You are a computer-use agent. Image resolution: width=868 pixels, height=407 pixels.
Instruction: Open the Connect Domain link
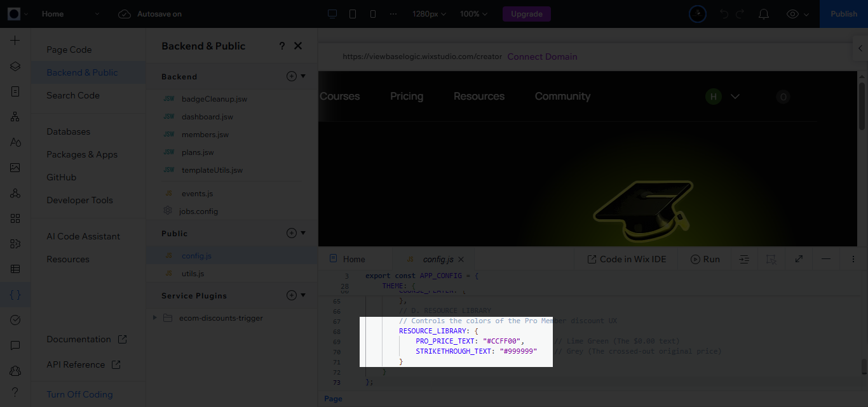coord(542,57)
